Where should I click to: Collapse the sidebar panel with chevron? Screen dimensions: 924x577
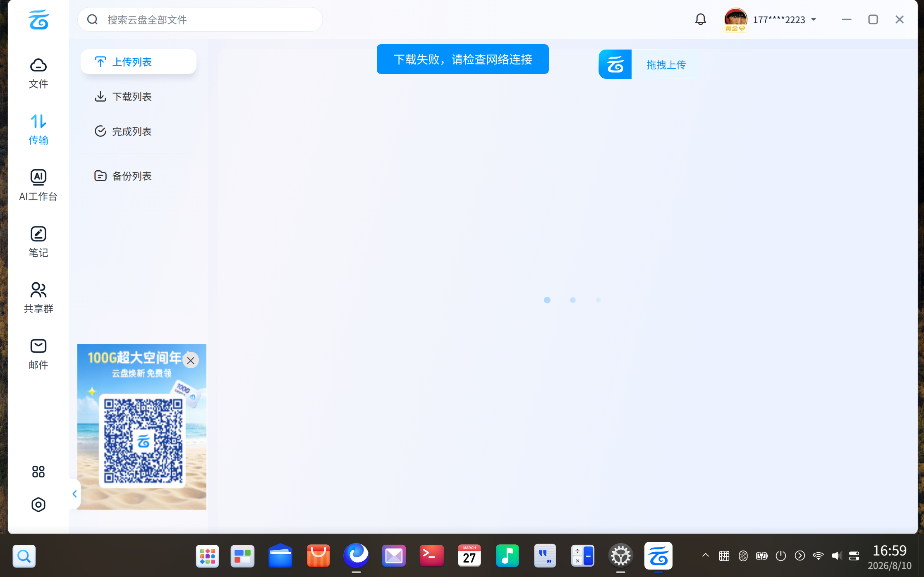pyautogui.click(x=75, y=494)
